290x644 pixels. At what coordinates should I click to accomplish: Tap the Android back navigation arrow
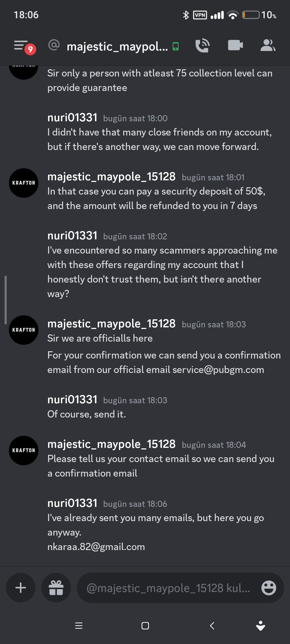point(212,626)
